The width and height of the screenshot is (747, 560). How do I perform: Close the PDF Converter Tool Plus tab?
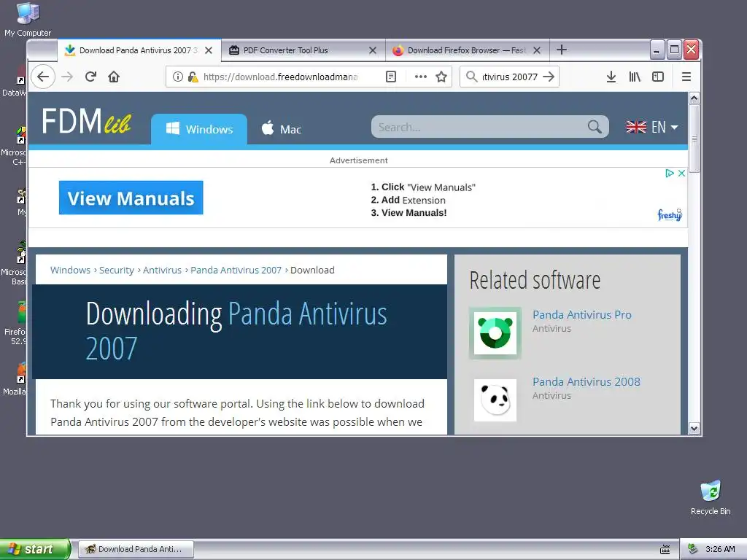point(373,50)
